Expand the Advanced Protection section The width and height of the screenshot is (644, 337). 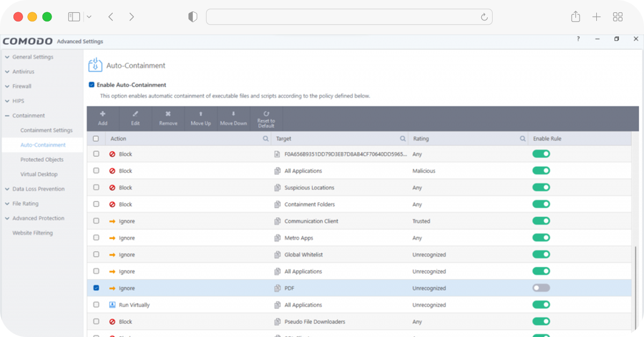pyautogui.click(x=7, y=218)
